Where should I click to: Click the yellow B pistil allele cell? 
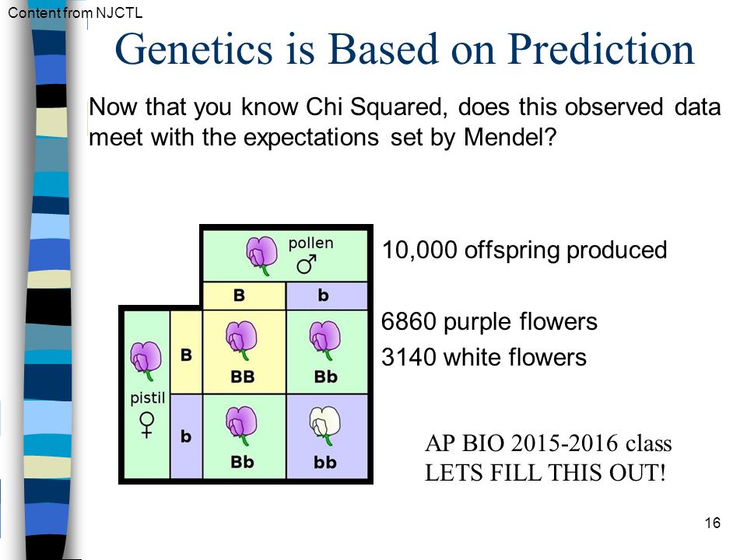point(186,352)
